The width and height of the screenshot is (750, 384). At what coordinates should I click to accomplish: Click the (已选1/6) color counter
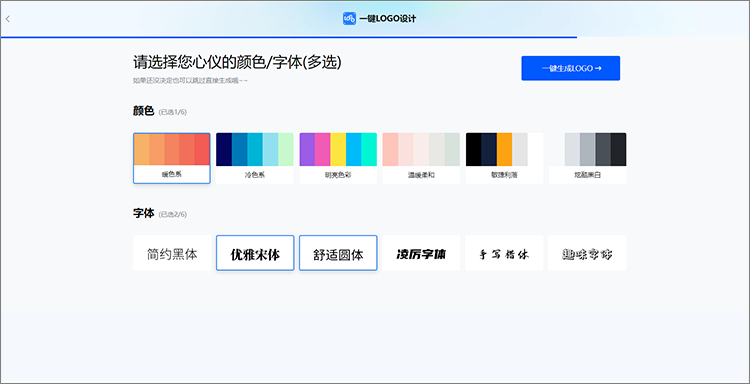(173, 112)
